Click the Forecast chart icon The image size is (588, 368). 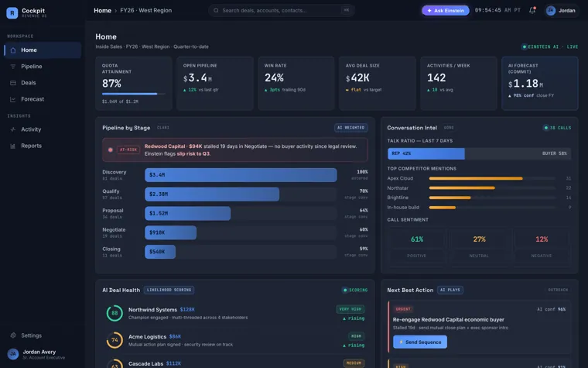pos(13,99)
